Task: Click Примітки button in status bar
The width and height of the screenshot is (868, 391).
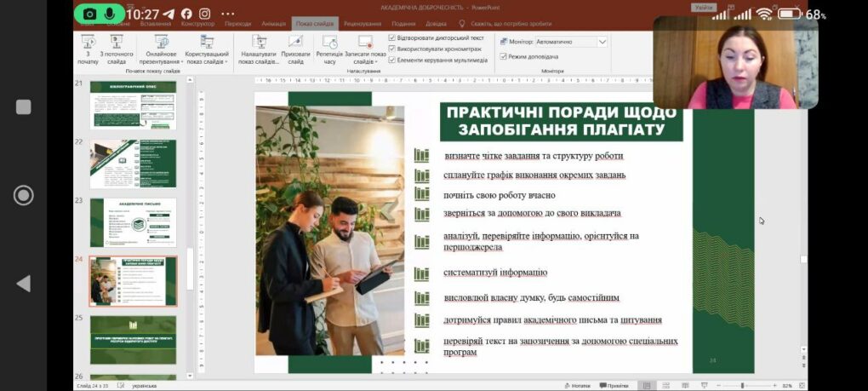Action: click(x=614, y=385)
